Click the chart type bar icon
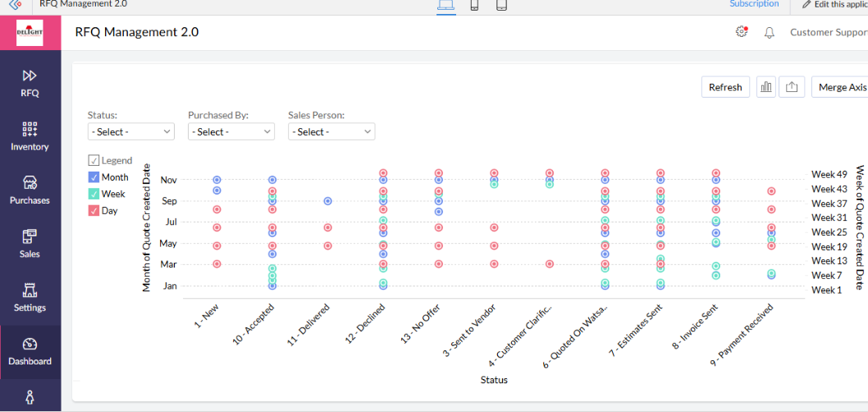Screen dimensions: 868x412 (x=766, y=87)
